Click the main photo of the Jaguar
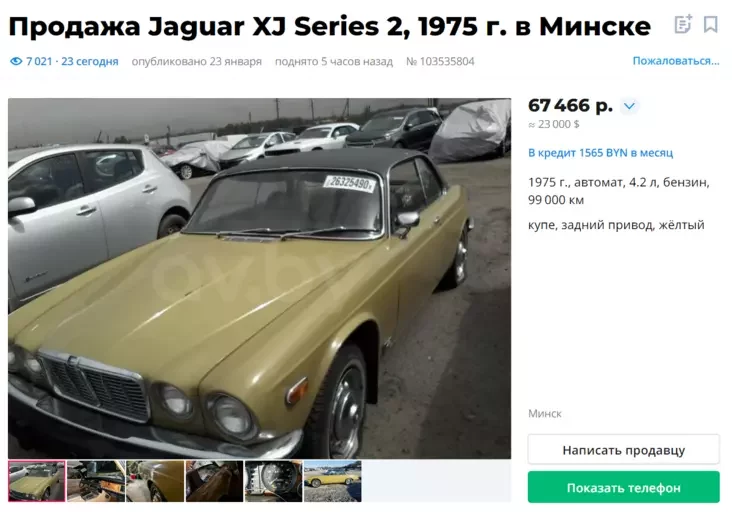The image size is (732, 513). pos(260,278)
